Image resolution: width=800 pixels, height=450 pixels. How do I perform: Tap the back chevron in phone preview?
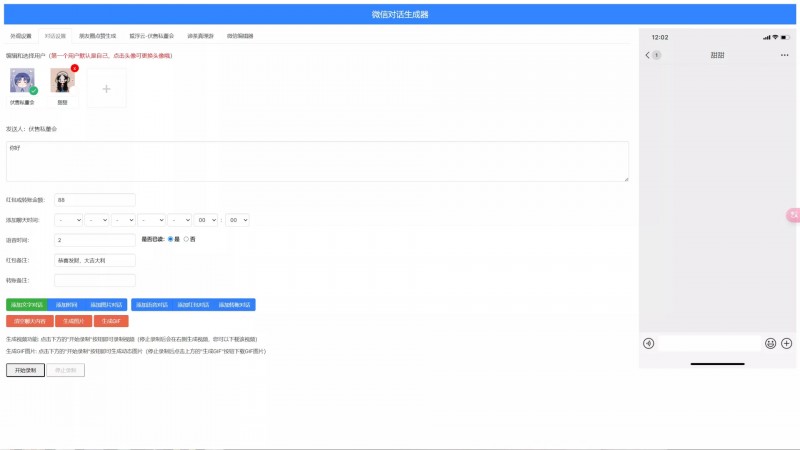[647, 55]
